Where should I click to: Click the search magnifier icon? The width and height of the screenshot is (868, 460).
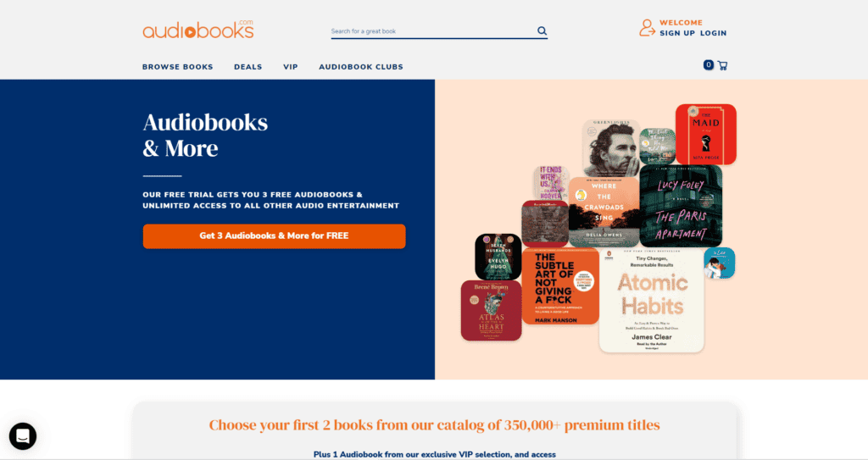coord(542,31)
